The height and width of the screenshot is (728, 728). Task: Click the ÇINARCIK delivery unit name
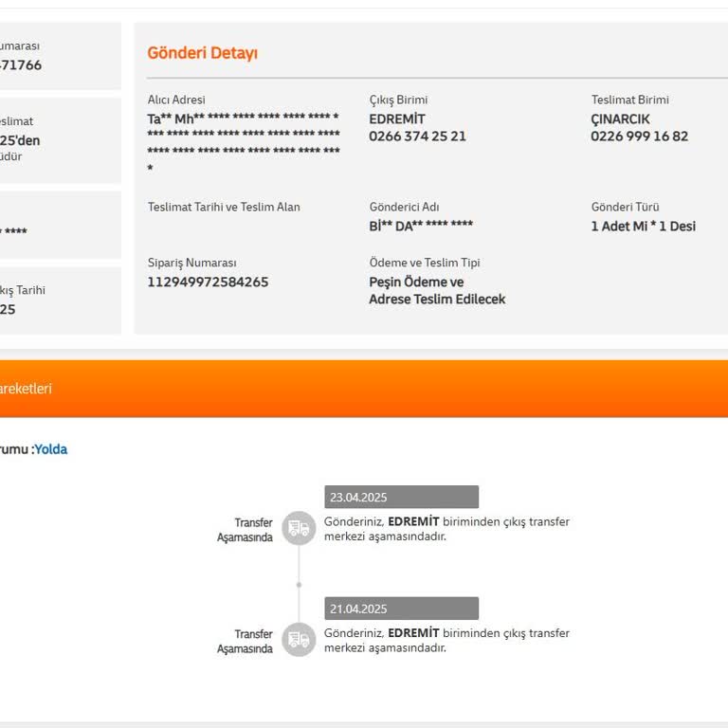pyautogui.click(x=620, y=118)
